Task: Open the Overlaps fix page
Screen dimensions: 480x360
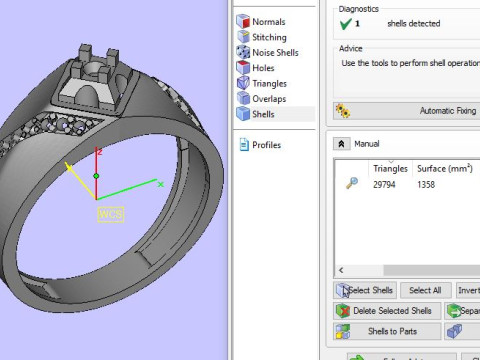Action: tap(262, 99)
